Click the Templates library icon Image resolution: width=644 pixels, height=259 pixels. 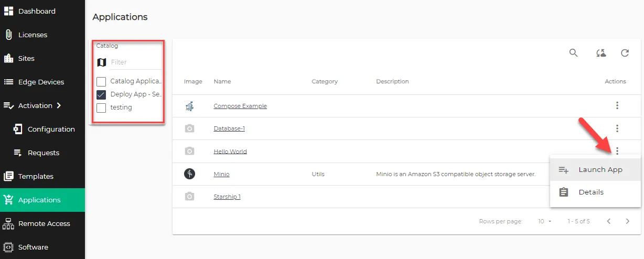(x=8, y=176)
